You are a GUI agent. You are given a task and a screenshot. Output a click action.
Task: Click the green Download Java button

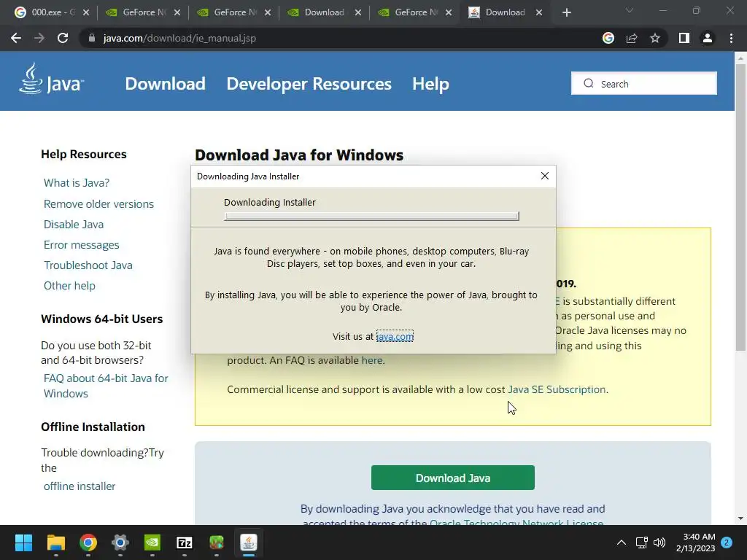click(452, 478)
